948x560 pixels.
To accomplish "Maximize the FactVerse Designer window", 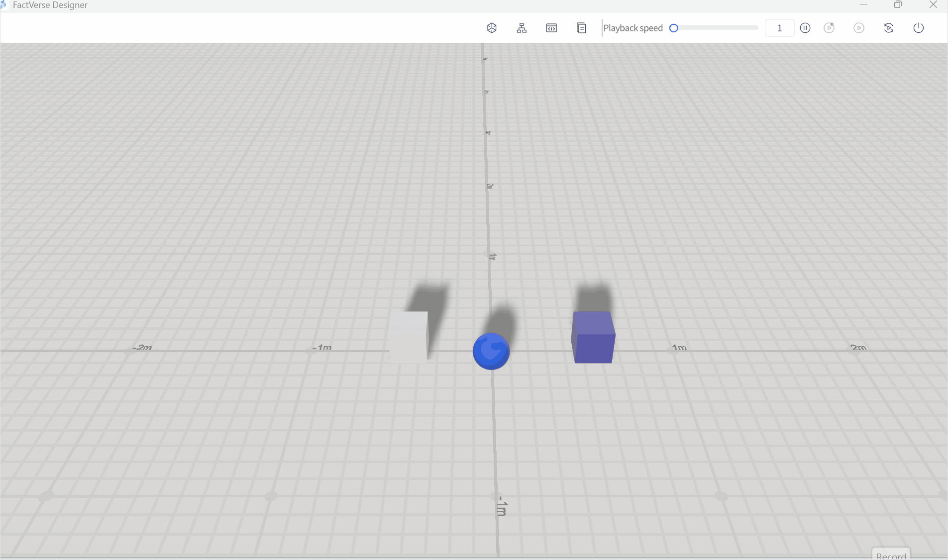I will pos(898,5).
